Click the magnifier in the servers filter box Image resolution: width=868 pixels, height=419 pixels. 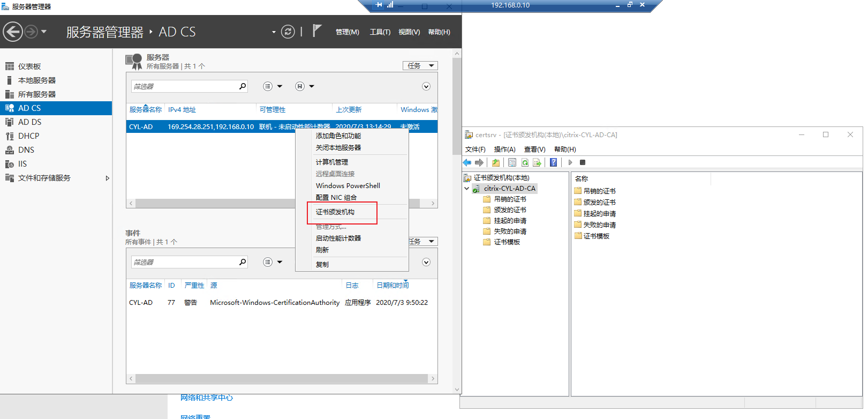(243, 86)
